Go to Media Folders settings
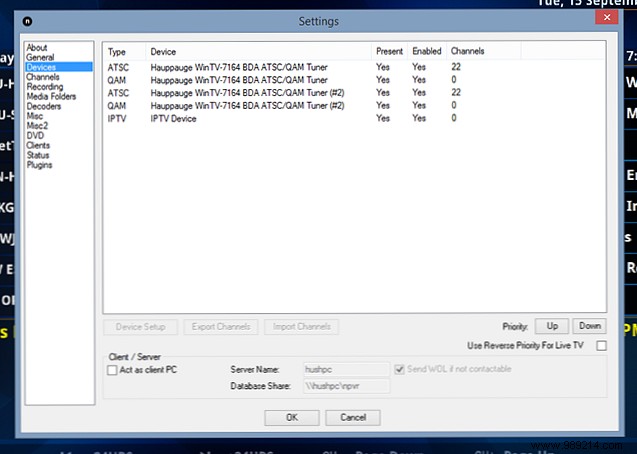The height and width of the screenshot is (454, 637). 50,97
